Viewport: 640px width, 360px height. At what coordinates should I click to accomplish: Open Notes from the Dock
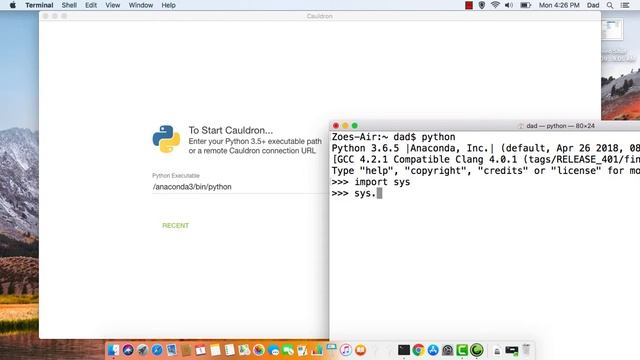tap(216, 350)
